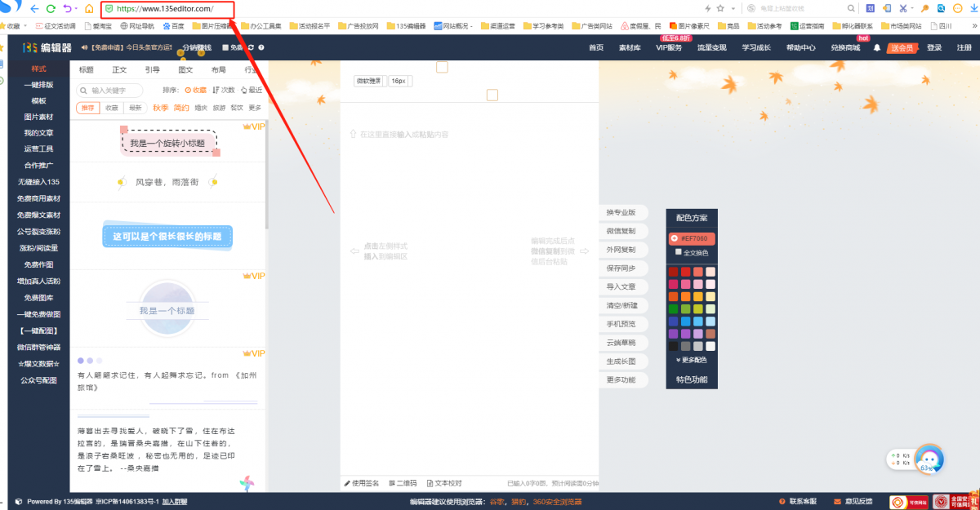Pick the green swatch in the color scheme grid

click(674, 309)
